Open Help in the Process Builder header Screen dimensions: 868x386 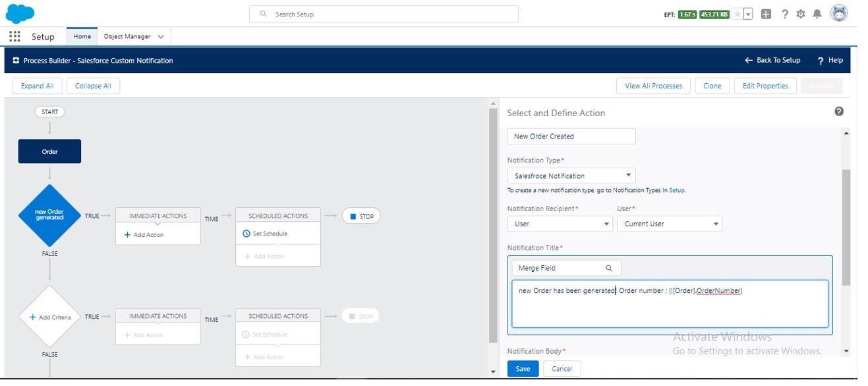click(x=830, y=60)
